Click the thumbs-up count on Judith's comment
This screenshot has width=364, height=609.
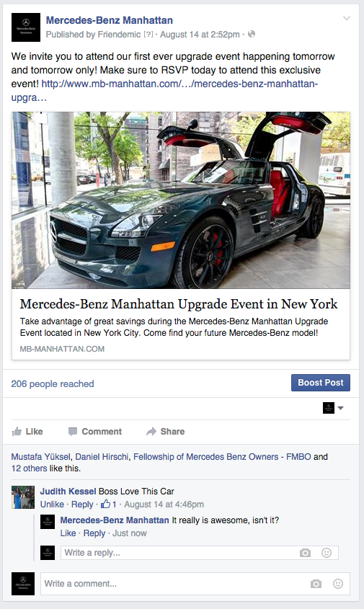click(x=109, y=504)
